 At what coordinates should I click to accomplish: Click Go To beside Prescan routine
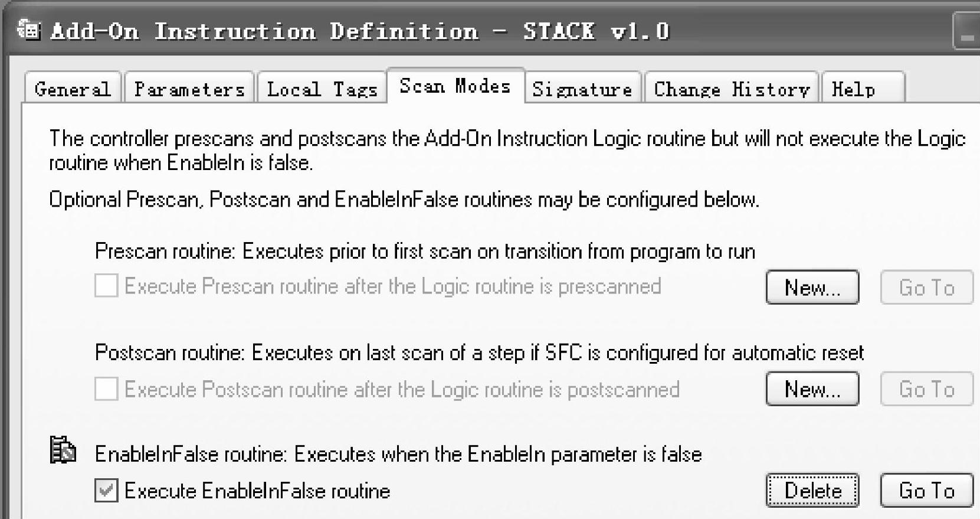point(926,288)
